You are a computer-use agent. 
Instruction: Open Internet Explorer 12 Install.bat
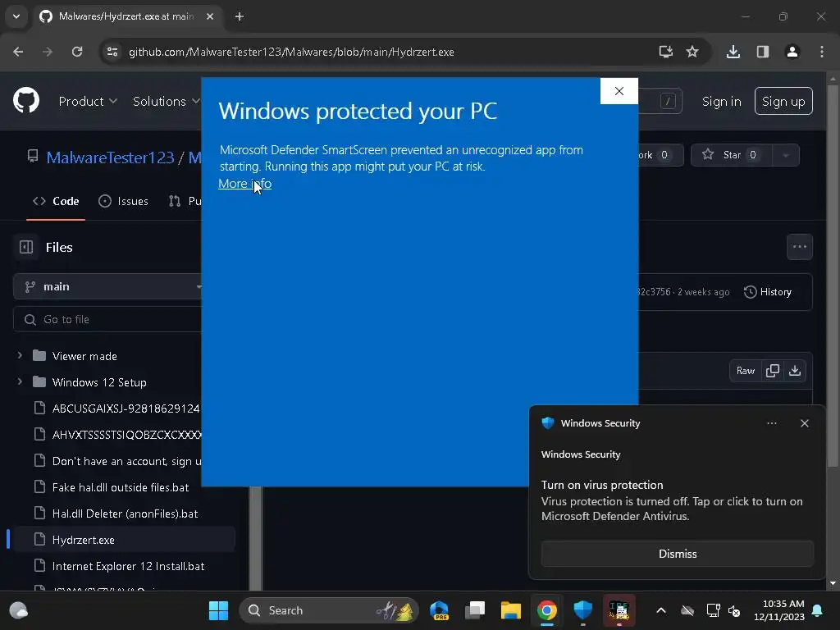(128, 566)
